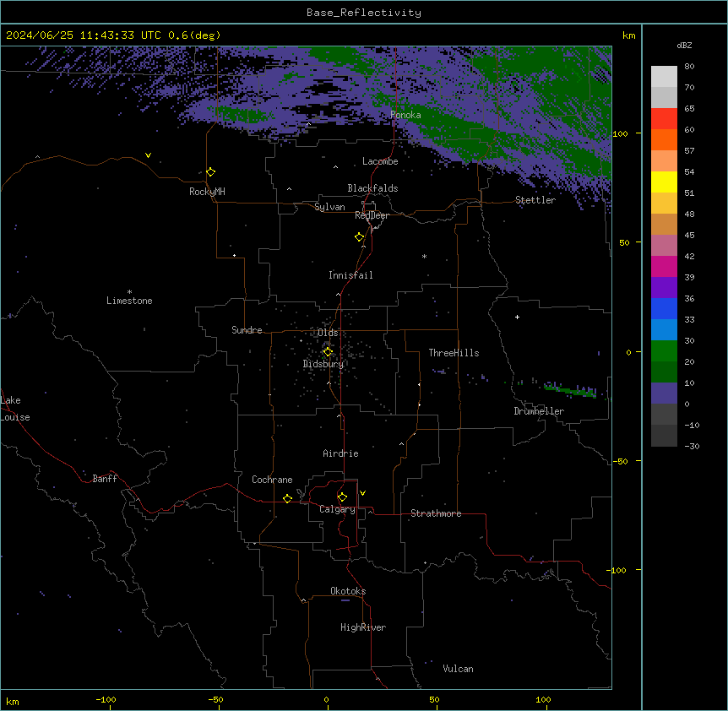Click the -100 tick label on bottom axis

(x=106, y=699)
